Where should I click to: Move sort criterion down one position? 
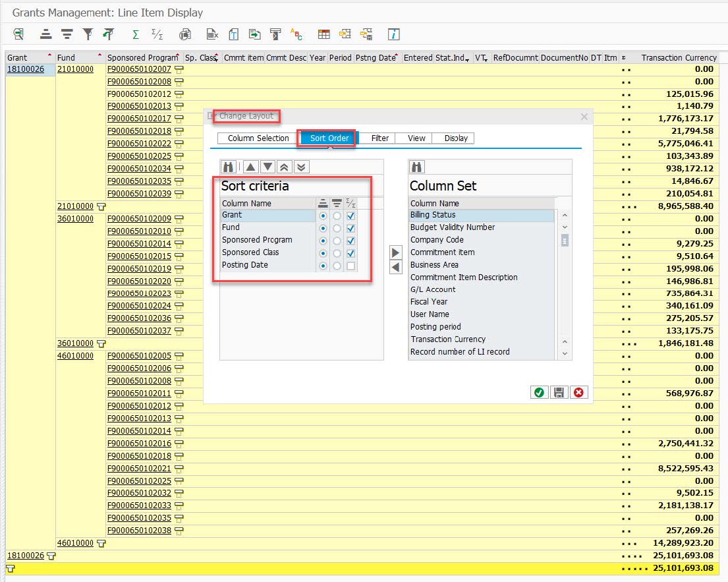pos(268,167)
